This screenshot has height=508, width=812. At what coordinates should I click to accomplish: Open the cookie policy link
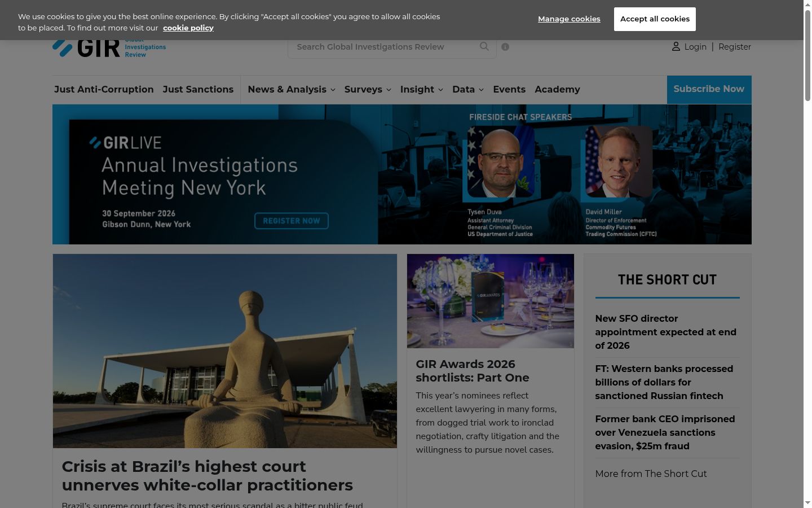188,28
